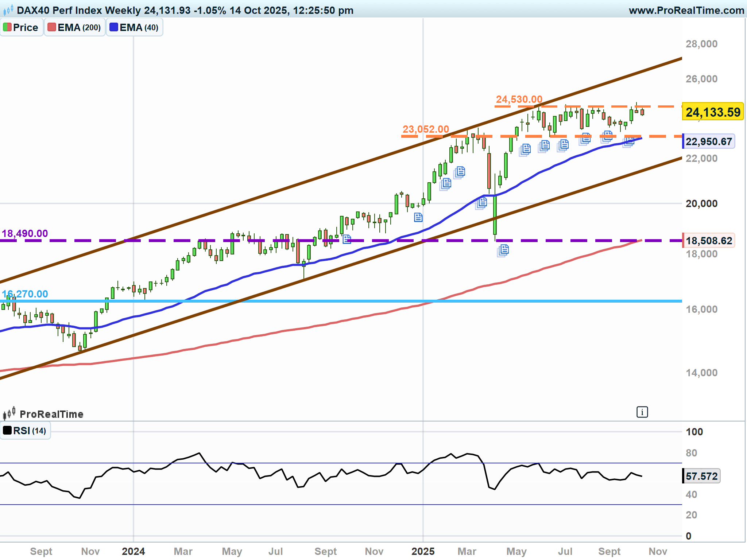Click the ProRealTime candlestick logo at chart bottom

(x=9, y=413)
